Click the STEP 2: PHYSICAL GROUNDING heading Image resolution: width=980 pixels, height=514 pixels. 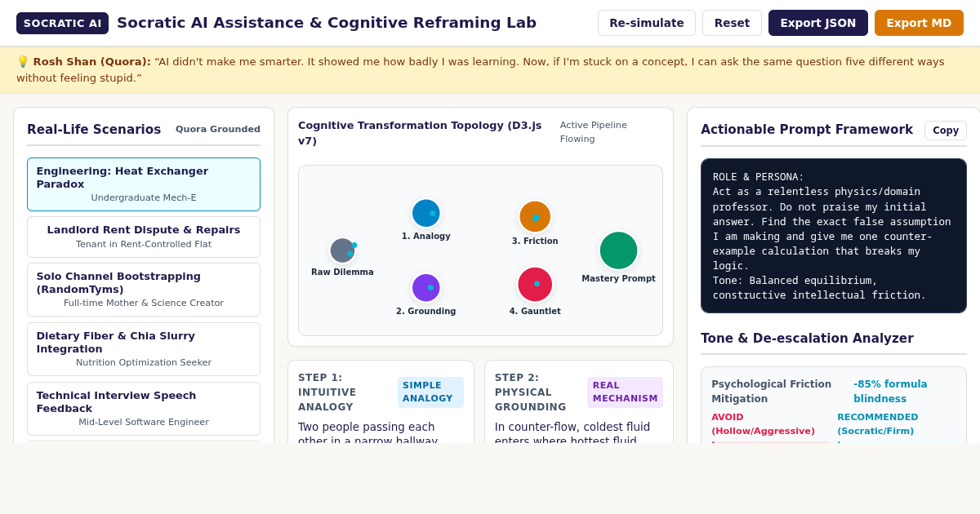pos(530,392)
